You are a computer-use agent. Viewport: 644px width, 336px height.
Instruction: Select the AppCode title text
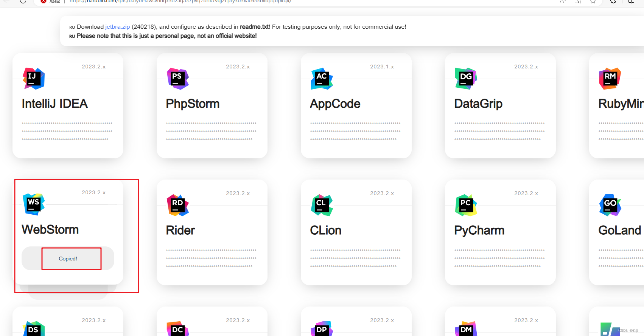click(x=335, y=104)
